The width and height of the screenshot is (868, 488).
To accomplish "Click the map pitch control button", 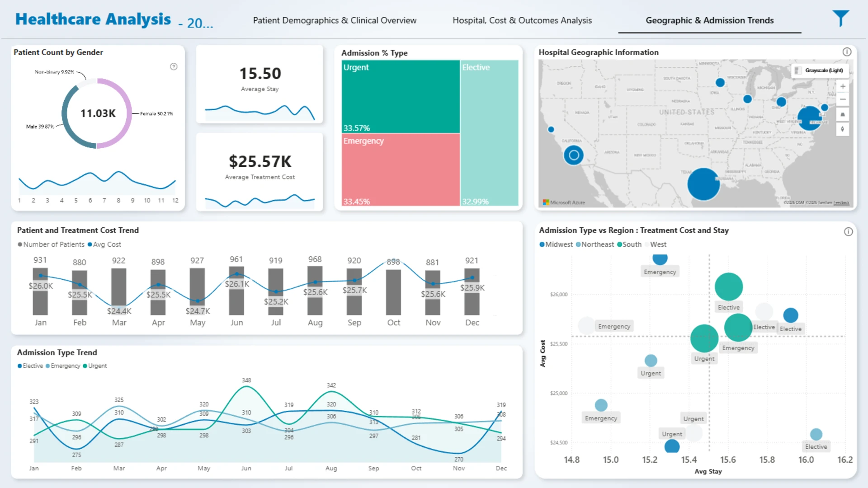I will coord(843,115).
